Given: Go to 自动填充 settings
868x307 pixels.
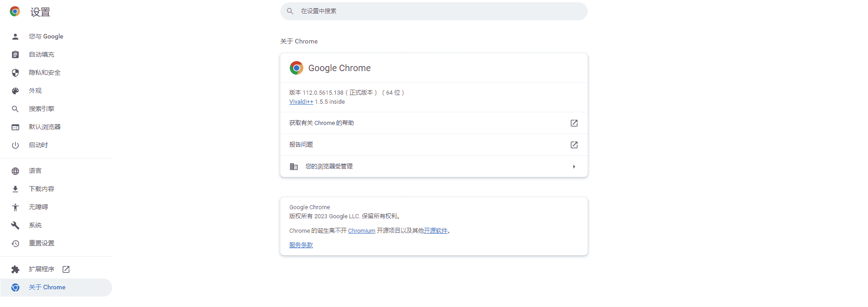Looking at the screenshot, I should 56,55.
